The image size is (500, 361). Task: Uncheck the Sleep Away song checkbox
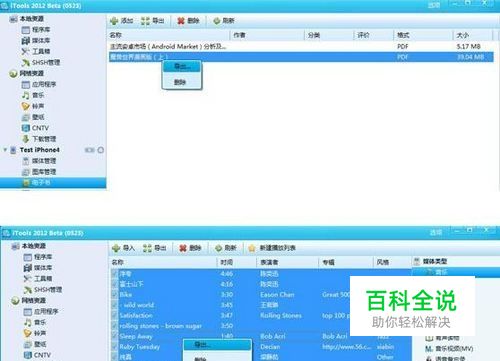click(x=114, y=336)
